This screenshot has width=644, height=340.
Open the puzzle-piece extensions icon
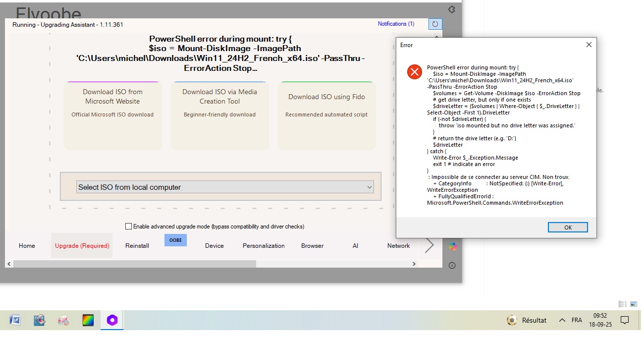[x=452, y=9]
